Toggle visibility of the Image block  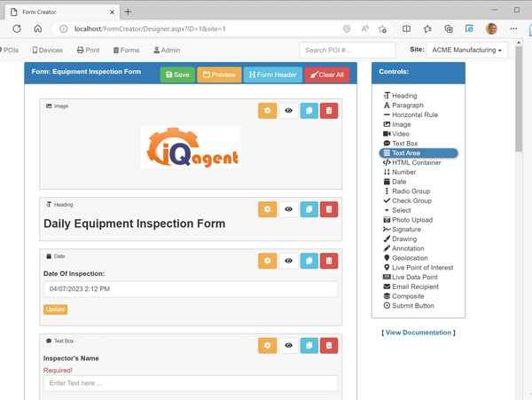[x=288, y=111]
